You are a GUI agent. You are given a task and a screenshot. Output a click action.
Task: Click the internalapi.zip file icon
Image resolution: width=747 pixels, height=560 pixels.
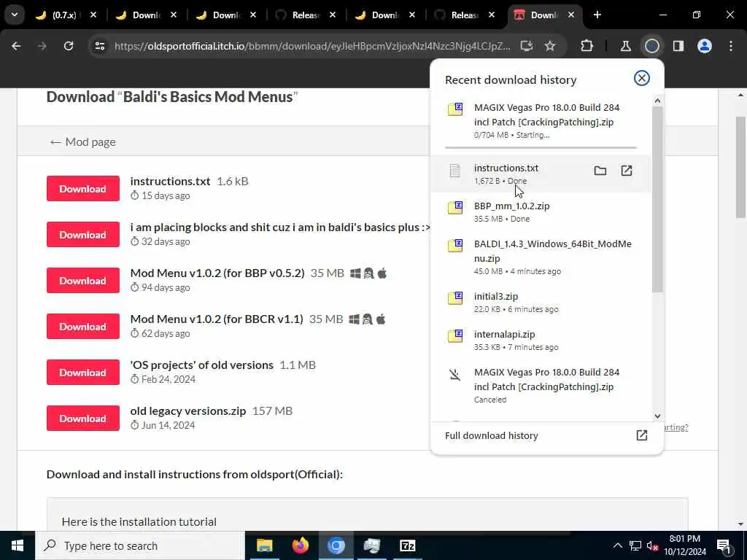[x=455, y=336]
